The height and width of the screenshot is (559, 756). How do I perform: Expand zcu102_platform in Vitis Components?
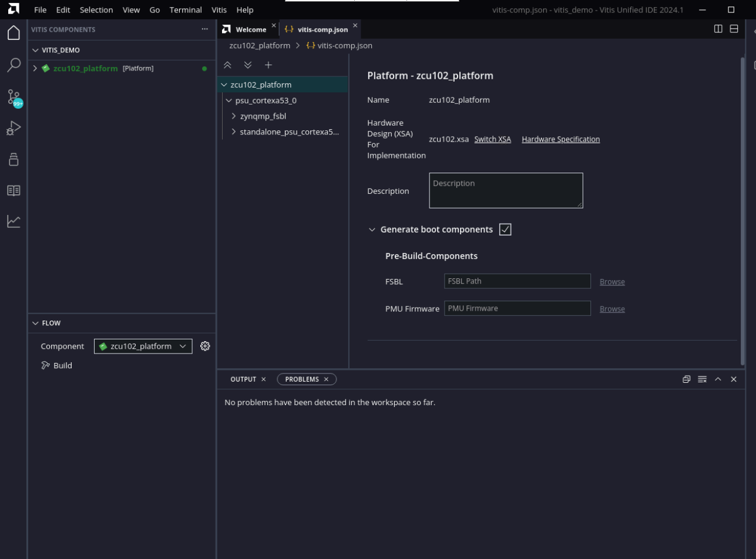click(x=35, y=68)
